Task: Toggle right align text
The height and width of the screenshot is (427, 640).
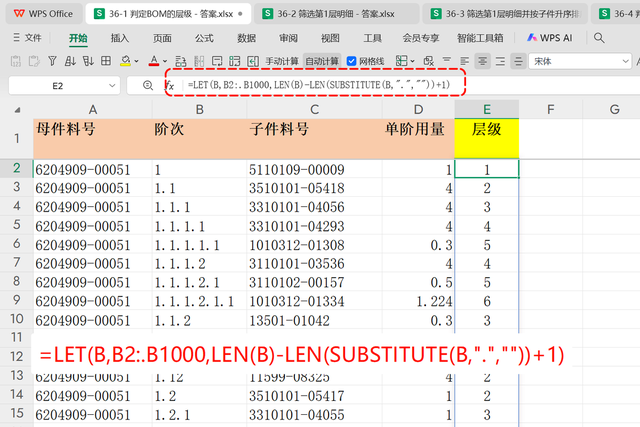Action: tap(500, 61)
